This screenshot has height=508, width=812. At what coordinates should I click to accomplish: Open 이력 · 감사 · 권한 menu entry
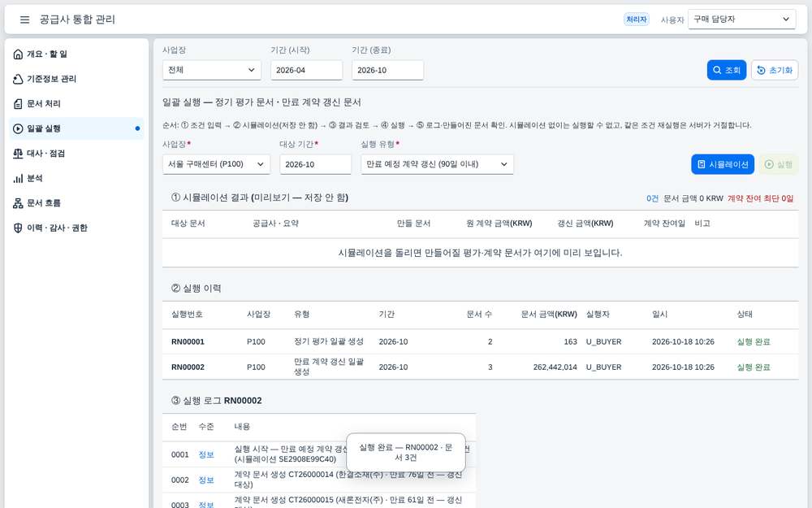(x=76, y=228)
